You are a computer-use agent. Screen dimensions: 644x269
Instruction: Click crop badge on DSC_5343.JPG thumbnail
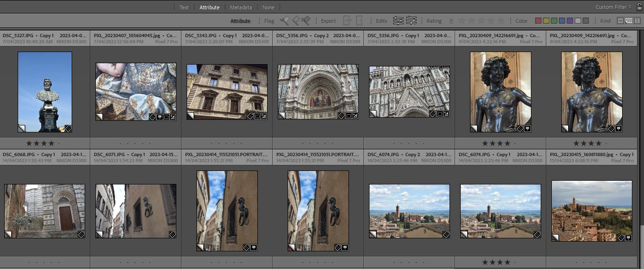[258, 116]
